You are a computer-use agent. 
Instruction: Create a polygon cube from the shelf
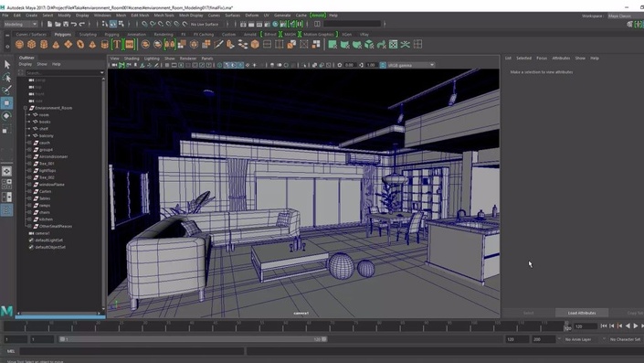point(32,45)
